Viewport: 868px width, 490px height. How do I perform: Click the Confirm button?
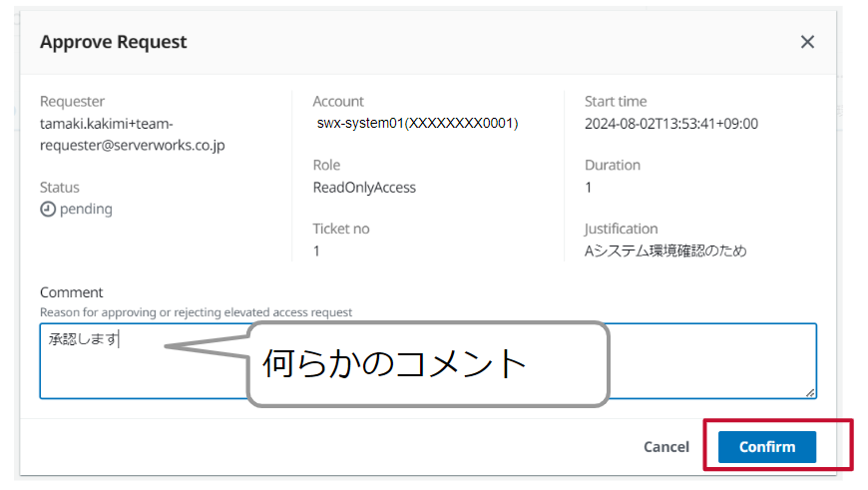coord(766,447)
